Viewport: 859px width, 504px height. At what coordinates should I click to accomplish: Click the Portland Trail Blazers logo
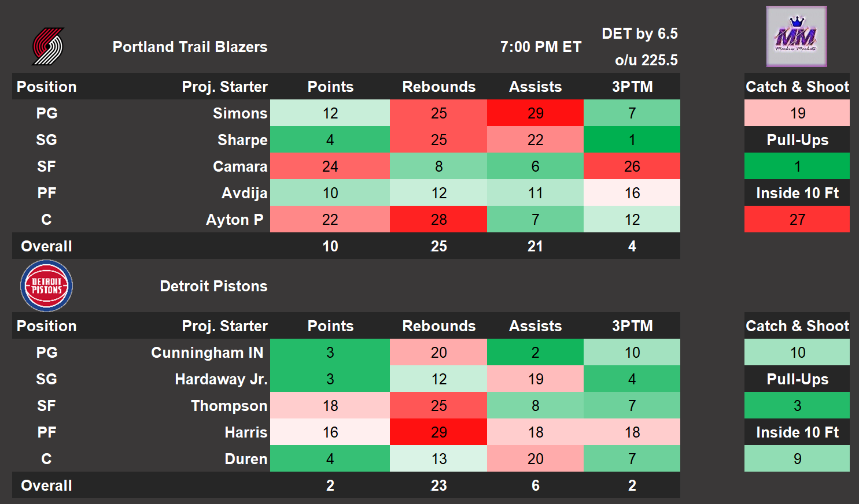[47, 47]
